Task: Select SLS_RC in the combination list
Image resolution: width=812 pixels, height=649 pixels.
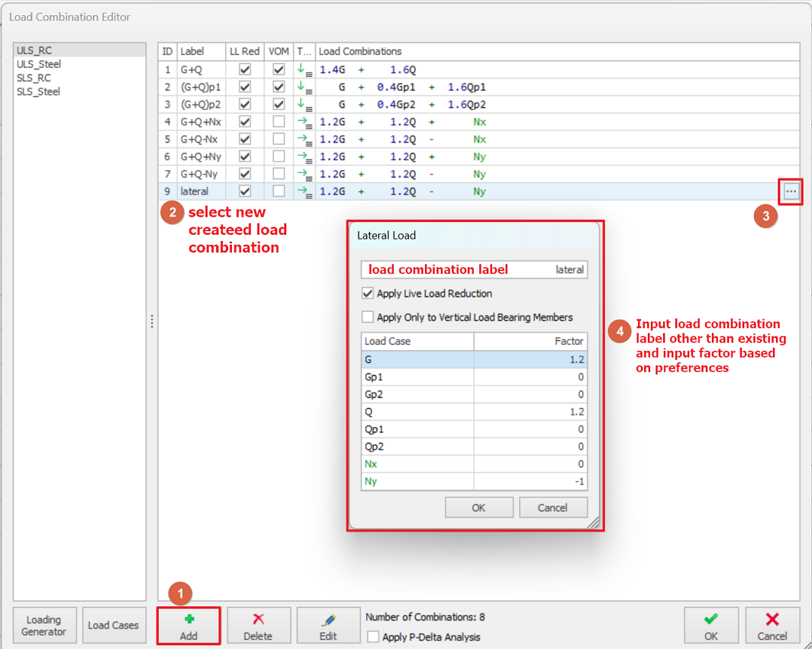Action: point(34,78)
